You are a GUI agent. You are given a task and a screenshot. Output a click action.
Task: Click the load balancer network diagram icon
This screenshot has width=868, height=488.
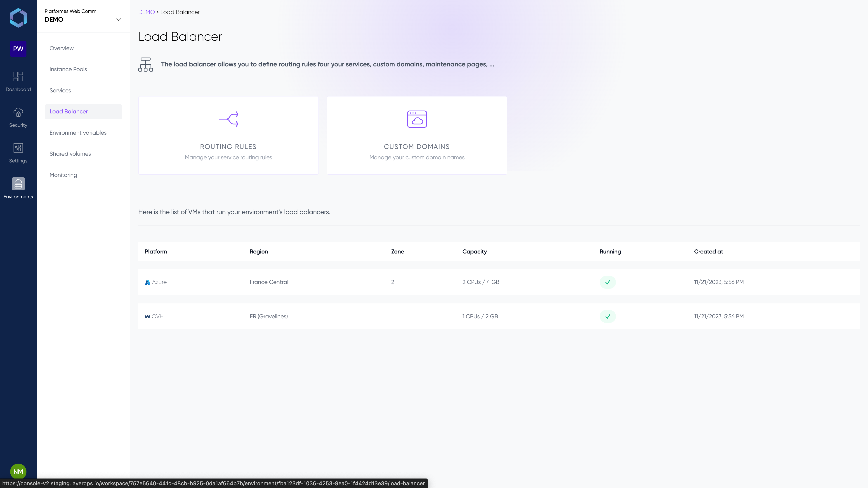coord(146,64)
